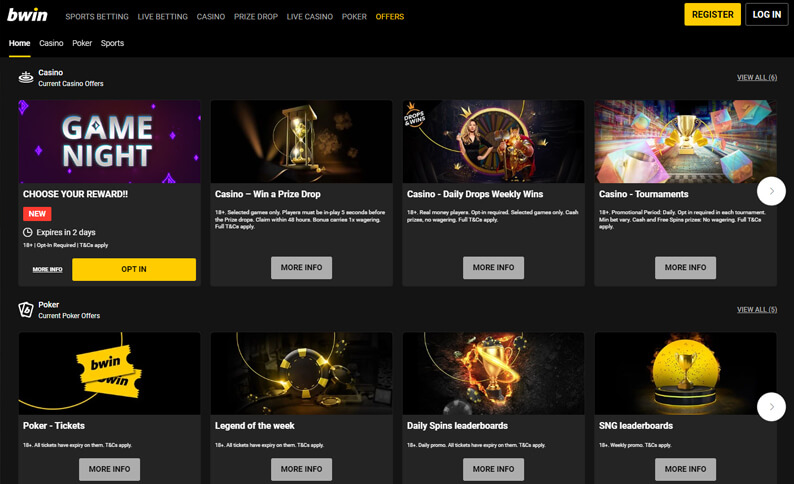Click More Info for Daily Spins leaderboards
794x484 pixels.
point(493,469)
